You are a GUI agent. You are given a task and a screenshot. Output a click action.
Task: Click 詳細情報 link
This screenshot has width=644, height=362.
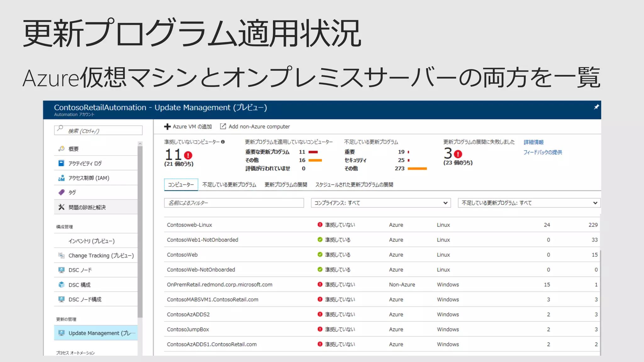point(533,142)
